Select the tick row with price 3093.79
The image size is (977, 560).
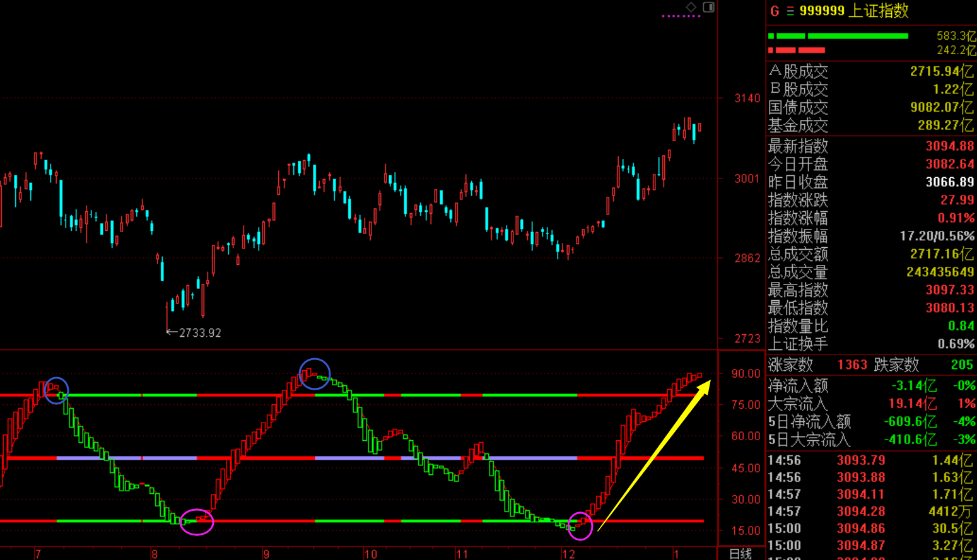coord(872,460)
